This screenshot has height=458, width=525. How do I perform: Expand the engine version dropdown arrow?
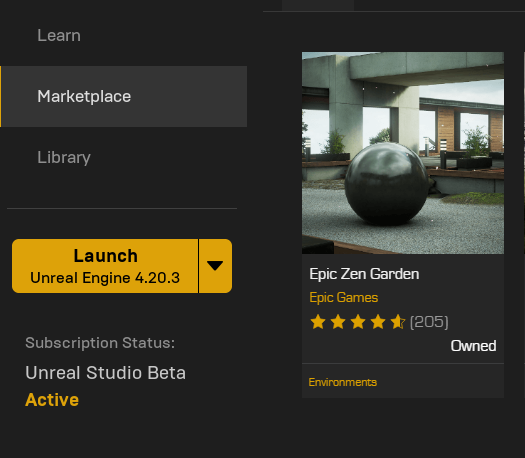[x=215, y=266]
